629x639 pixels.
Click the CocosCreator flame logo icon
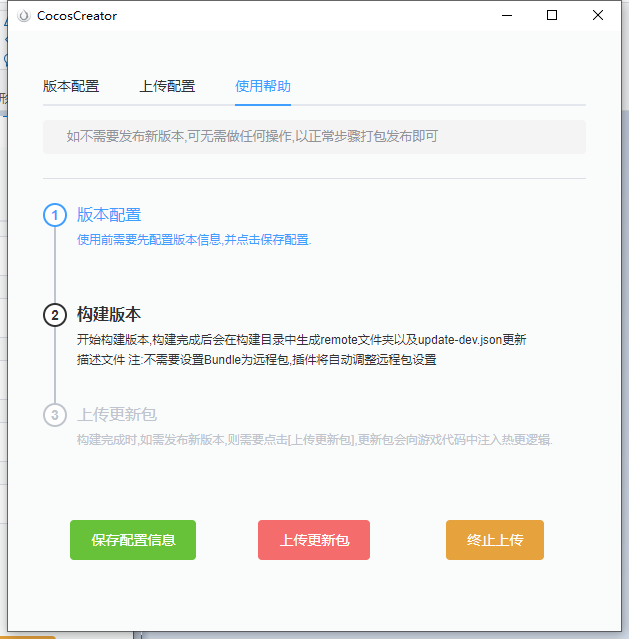pos(24,15)
